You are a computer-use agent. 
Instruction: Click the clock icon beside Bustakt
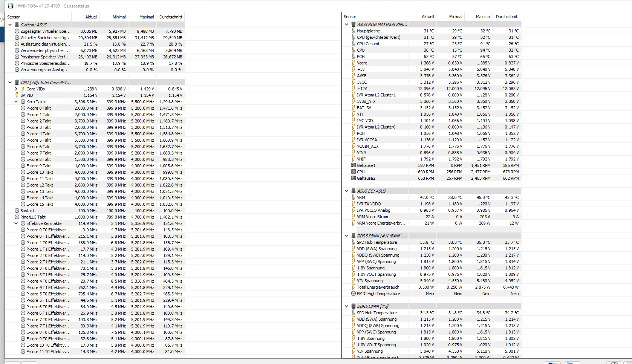pyautogui.click(x=17, y=211)
